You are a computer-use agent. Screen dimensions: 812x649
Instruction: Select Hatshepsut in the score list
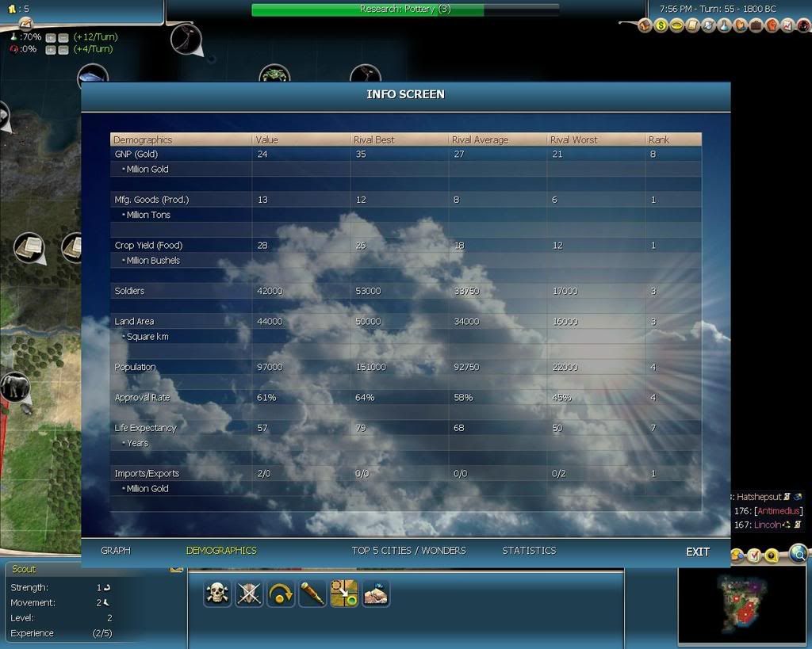pos(758,497)
